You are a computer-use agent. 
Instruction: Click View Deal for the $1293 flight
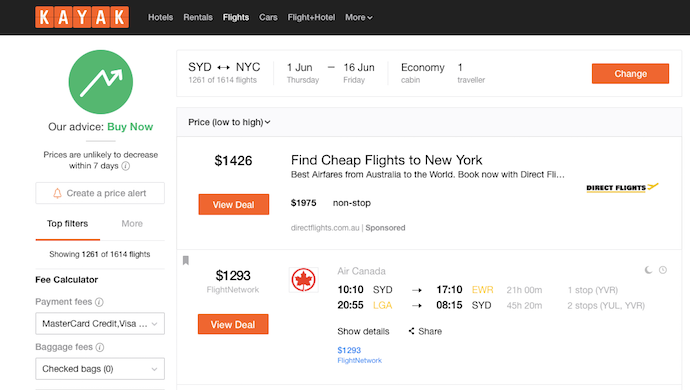[233, 324]
